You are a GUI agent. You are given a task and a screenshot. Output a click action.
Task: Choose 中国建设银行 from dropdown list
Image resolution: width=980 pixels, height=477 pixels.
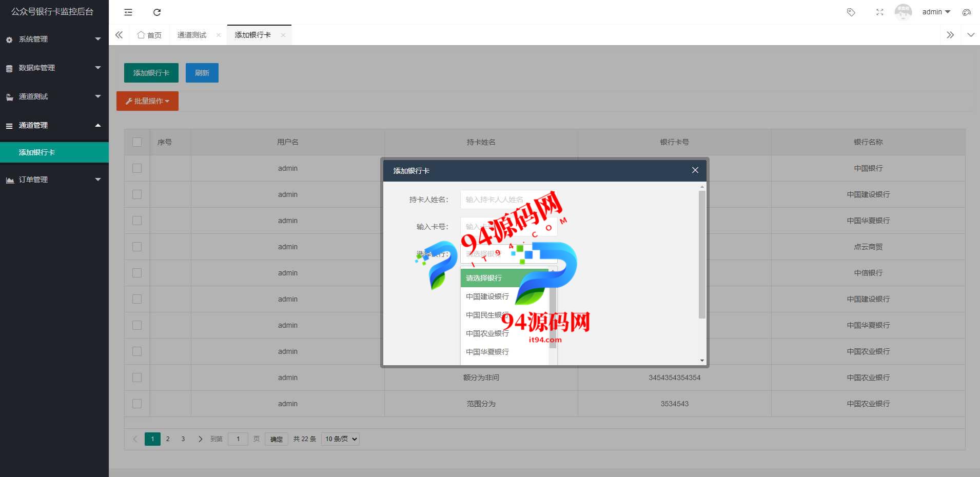point(505,296)
